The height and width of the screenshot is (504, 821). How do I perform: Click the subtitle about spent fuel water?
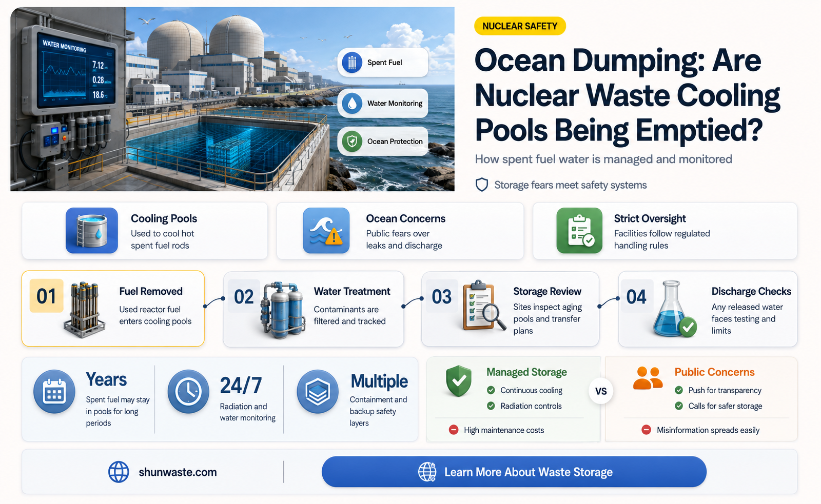603,159
